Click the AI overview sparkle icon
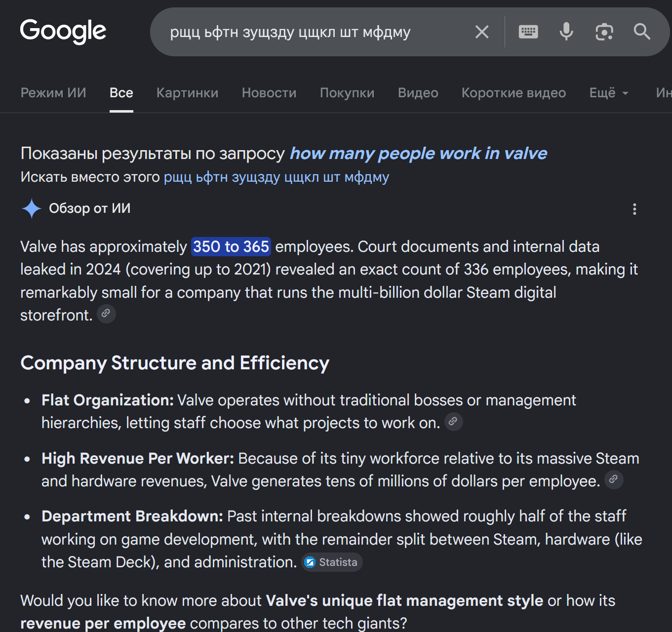This screenshot has width=672, height=632. click(32, 208)
